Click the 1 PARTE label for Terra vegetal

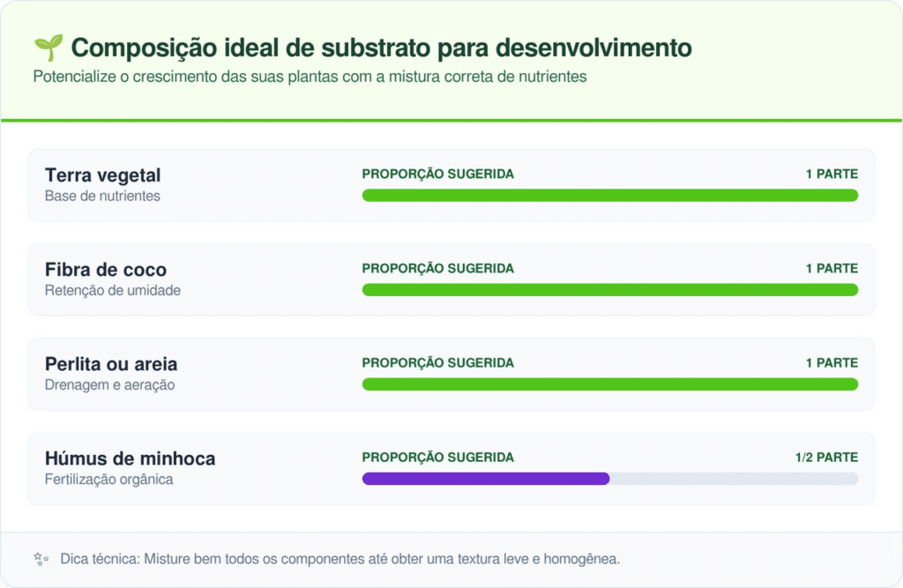[831, 174]
